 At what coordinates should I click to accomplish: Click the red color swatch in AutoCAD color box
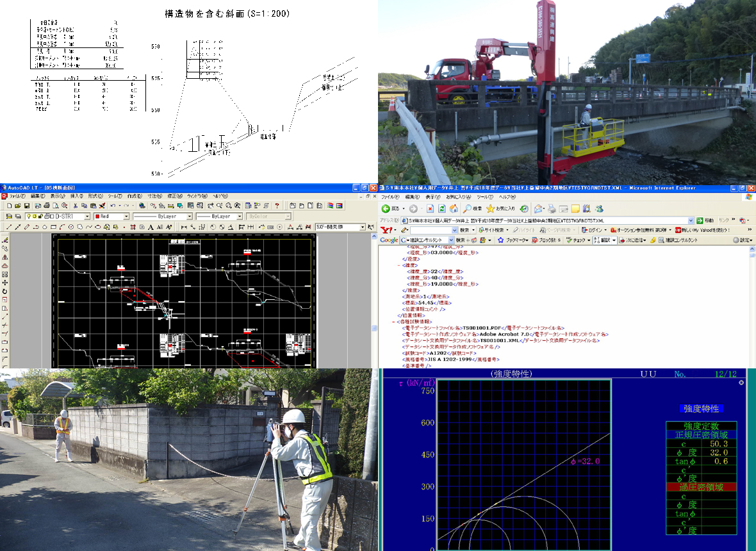tap(97, 217)
